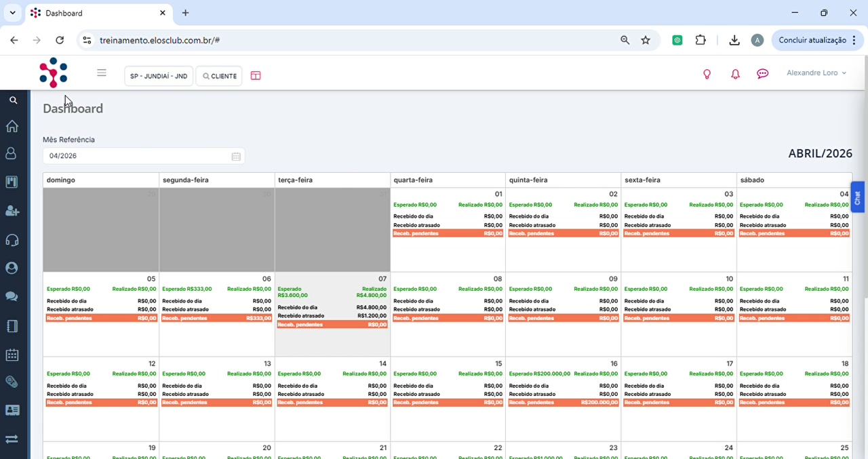The width and height of the screenshot is (868, 459).
Task: Open the browser downloads icon
Action: click(x=734, y=40)
